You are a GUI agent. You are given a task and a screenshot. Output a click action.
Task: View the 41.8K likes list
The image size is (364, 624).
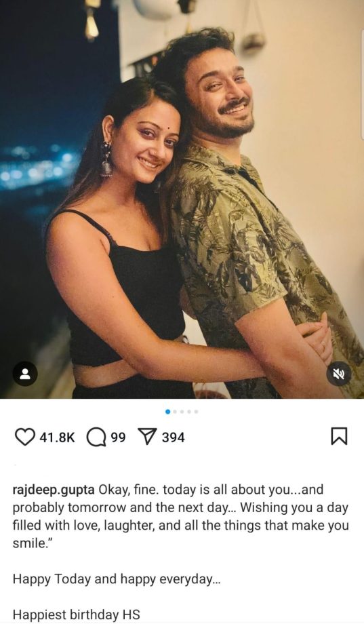(x=57, y=437)
